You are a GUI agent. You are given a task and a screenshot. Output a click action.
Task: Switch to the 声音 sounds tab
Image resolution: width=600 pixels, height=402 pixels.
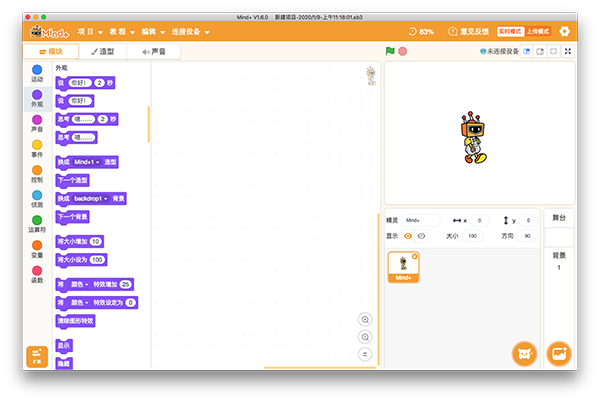154,52
